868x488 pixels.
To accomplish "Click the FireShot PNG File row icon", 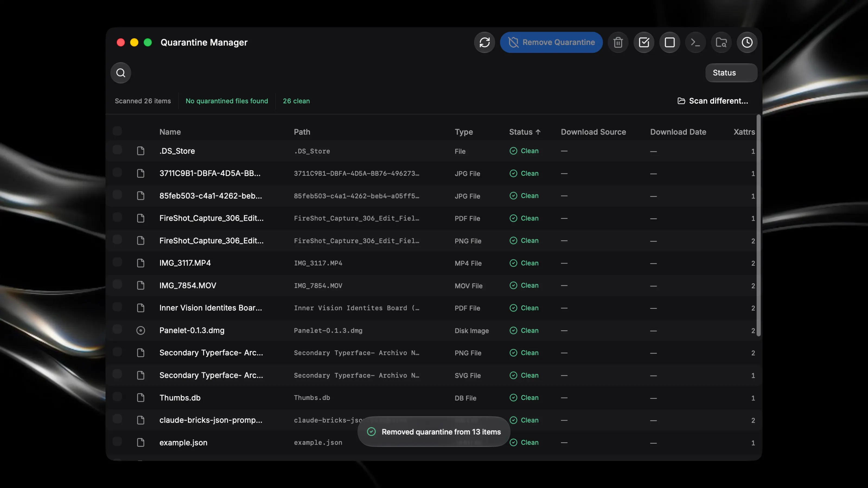I will 141,240.
